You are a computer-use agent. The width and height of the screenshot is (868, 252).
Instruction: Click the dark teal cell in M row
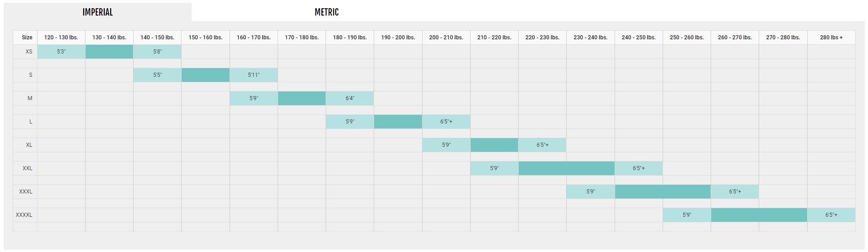[x=302, y=98]
